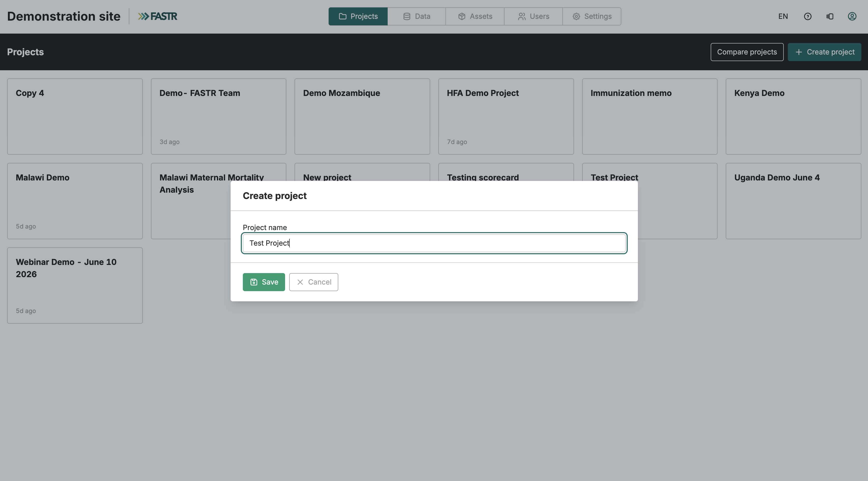Open the Malawi Demo project card
Viewport: 868px width, 481px height.
pyautogui.click(x=75, y=201)
